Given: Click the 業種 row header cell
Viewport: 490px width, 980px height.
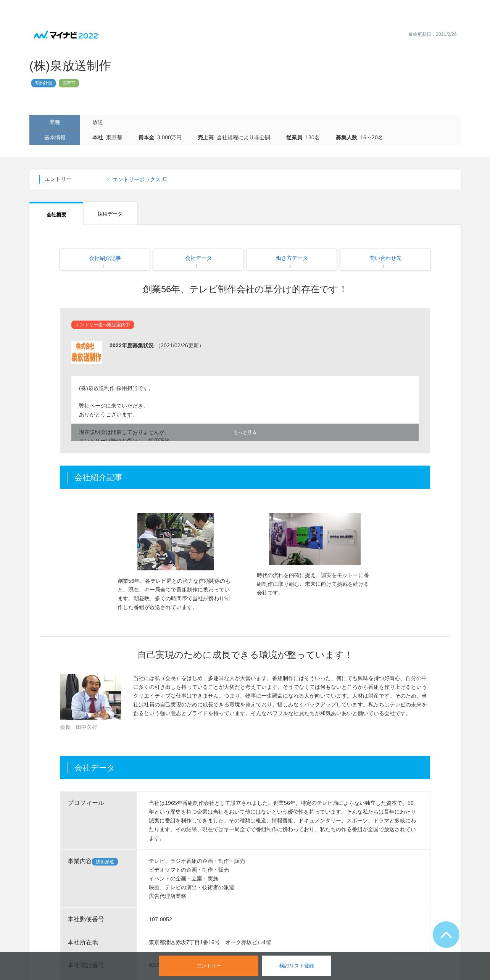Looking at the screenshot, I should 55,122.
